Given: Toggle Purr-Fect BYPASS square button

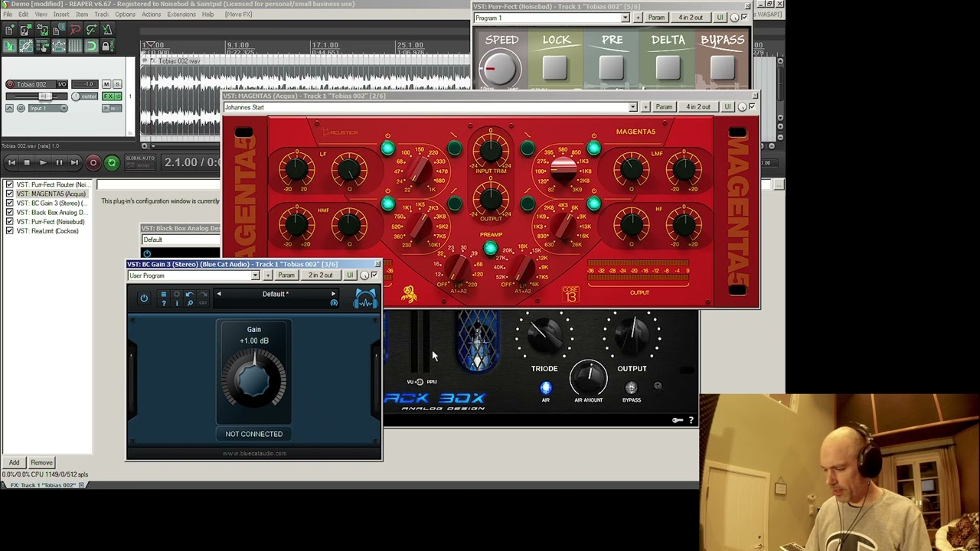Looking at the screenshot, I should coord(722,69).
